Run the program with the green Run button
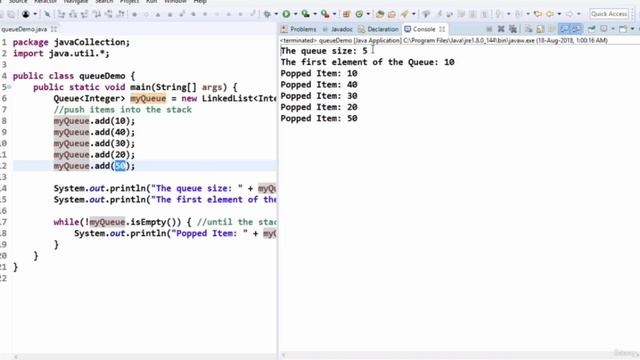 (x=286, y=14)
